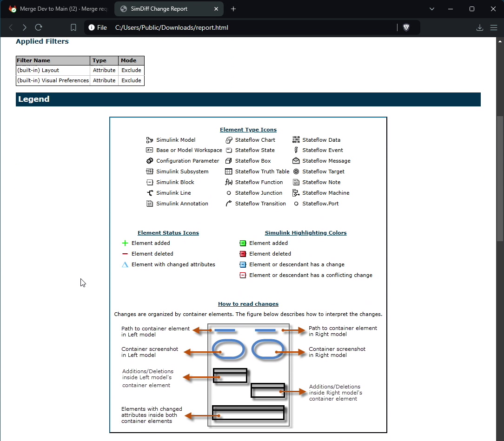Click the Applied Filters heading
Viewport: 504px width, 441px height.
click(x=42, y=41)
